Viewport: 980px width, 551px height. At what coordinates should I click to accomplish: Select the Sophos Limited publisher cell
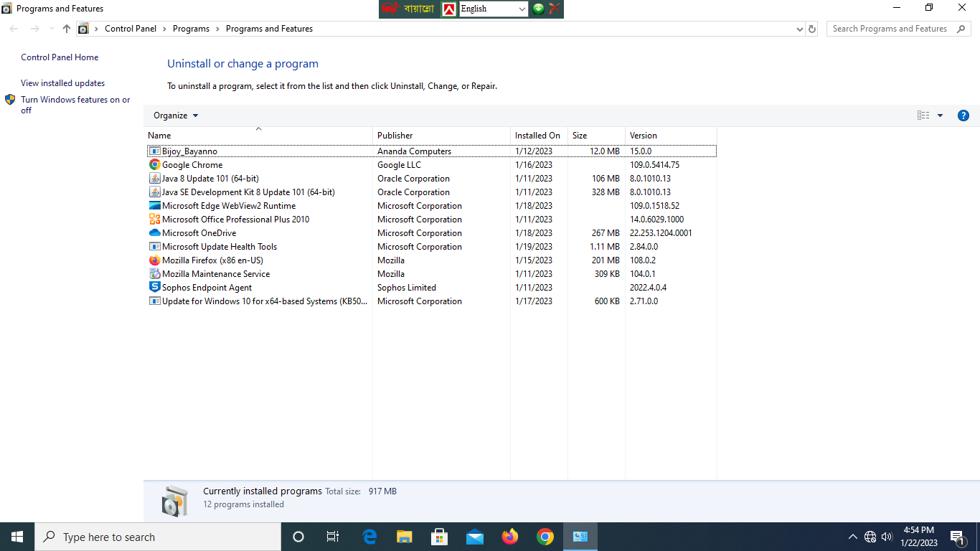[x=407, y=288]
